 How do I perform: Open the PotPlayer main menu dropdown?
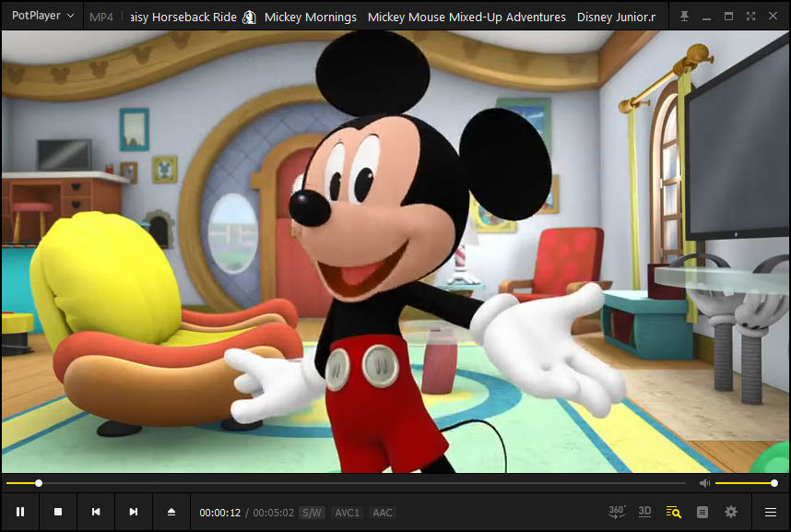coord(42,16)
